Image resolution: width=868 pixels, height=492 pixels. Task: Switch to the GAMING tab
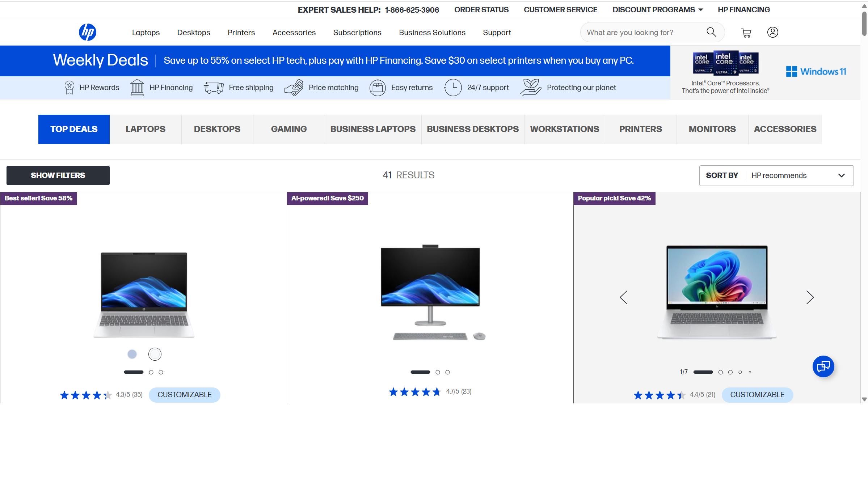click(x=289, y=129)
